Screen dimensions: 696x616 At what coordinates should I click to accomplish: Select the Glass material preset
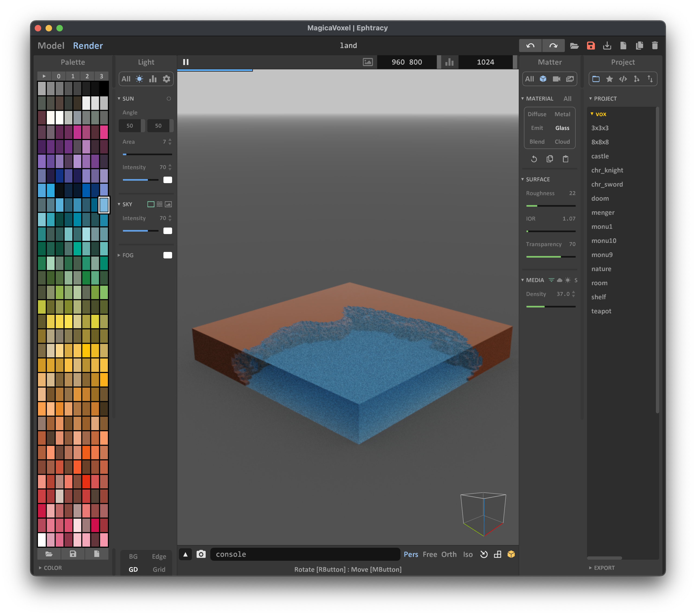[562, 127]
